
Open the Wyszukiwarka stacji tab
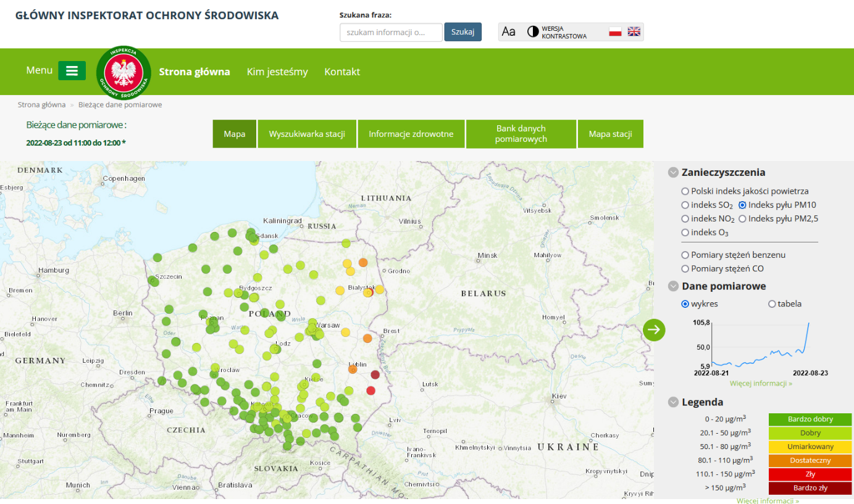pos(307,134)
